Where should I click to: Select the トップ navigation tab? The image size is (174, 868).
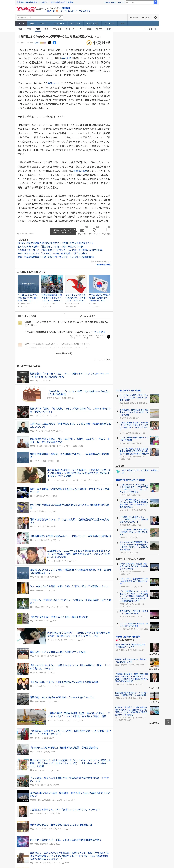click(x=21, y=24)
